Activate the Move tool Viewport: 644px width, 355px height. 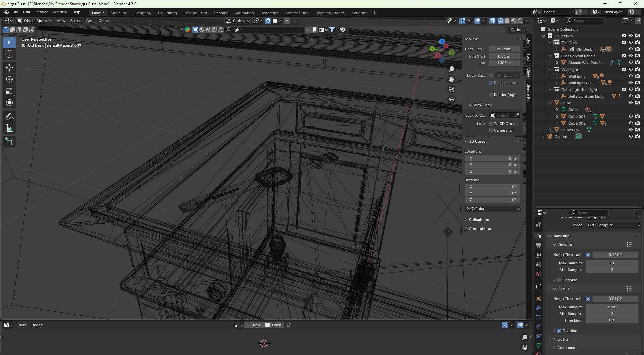9,68
